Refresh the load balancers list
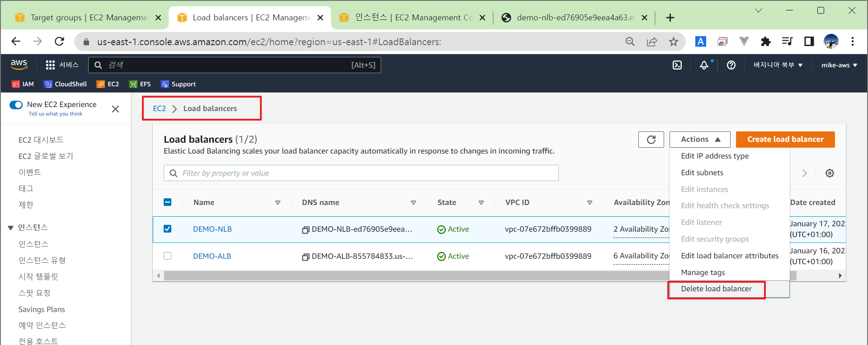This screenshot has height=345, width=868. coord(651,140)
